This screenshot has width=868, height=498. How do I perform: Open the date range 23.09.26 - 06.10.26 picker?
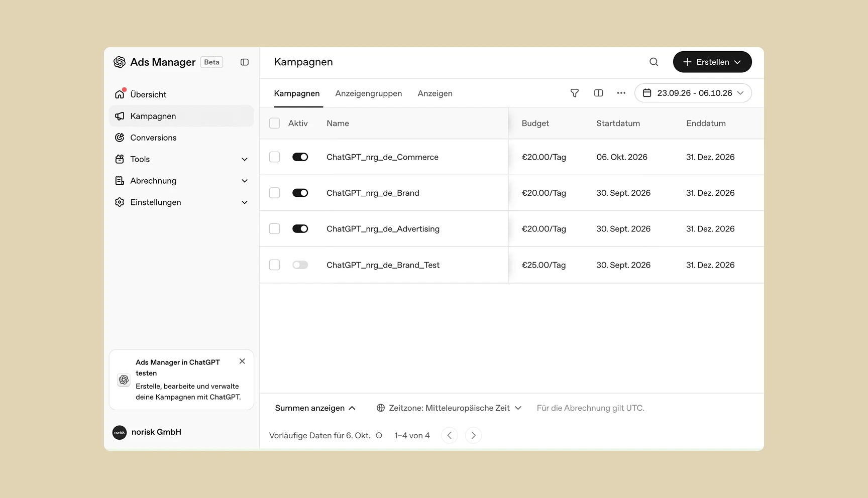point(693,93)
